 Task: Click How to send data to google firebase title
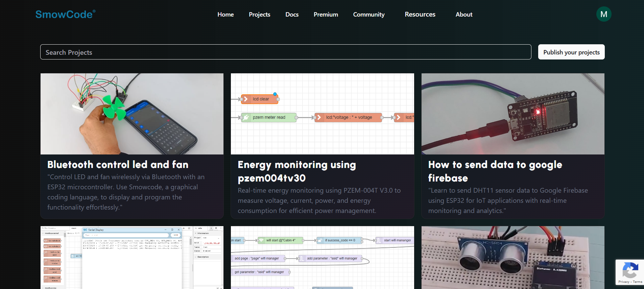coord(495,171)
